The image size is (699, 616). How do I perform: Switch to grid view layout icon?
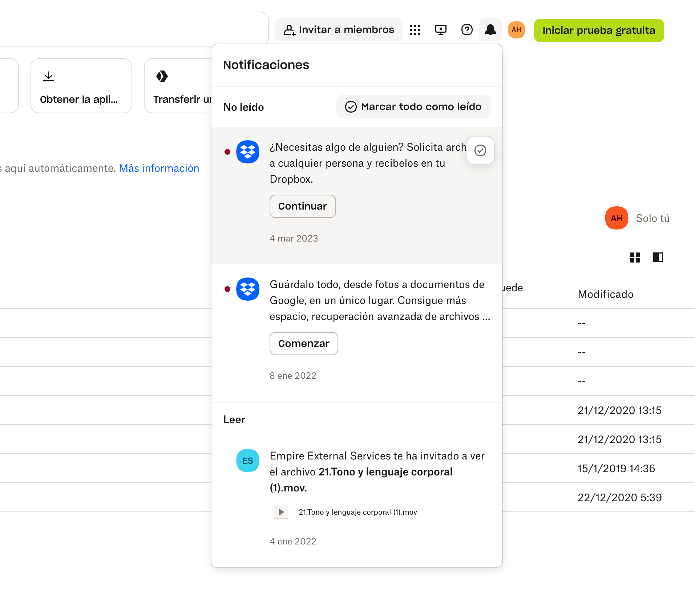[x=635, y=258]
